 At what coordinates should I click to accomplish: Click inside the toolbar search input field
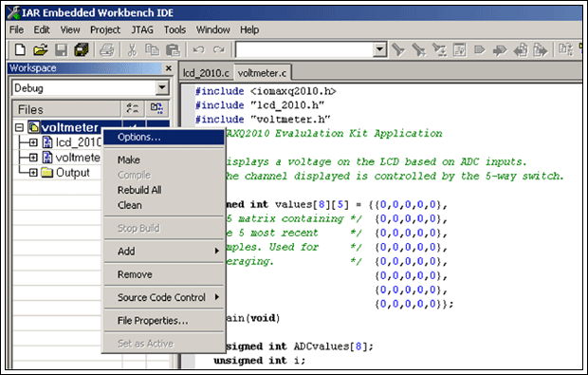[304, 49]
